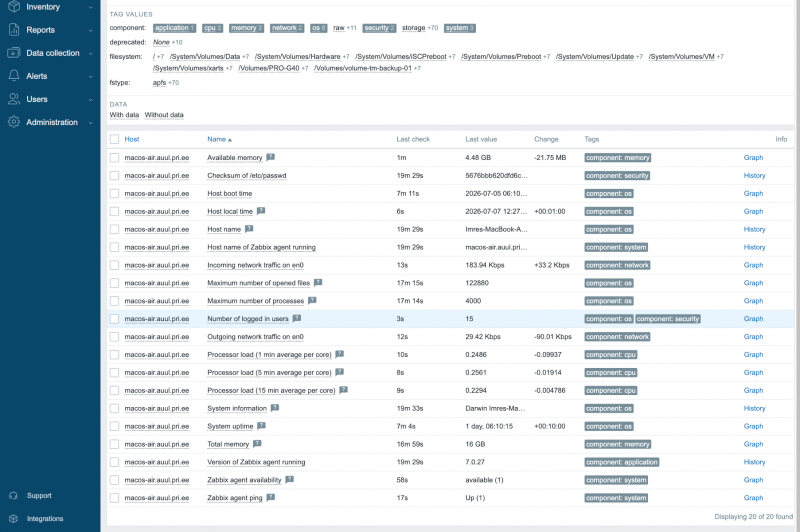Image resolution: width=800 pixels, height=532 pixels.
Task: Show description icon for Number of logged in users
Action: [296, 318]
